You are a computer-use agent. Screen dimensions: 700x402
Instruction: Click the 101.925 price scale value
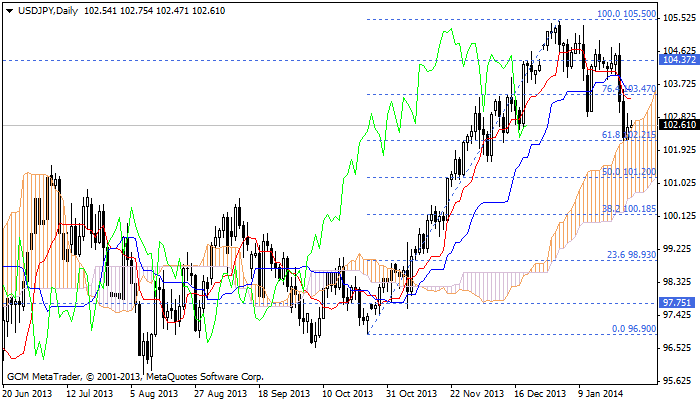click(x=679, y=149)
